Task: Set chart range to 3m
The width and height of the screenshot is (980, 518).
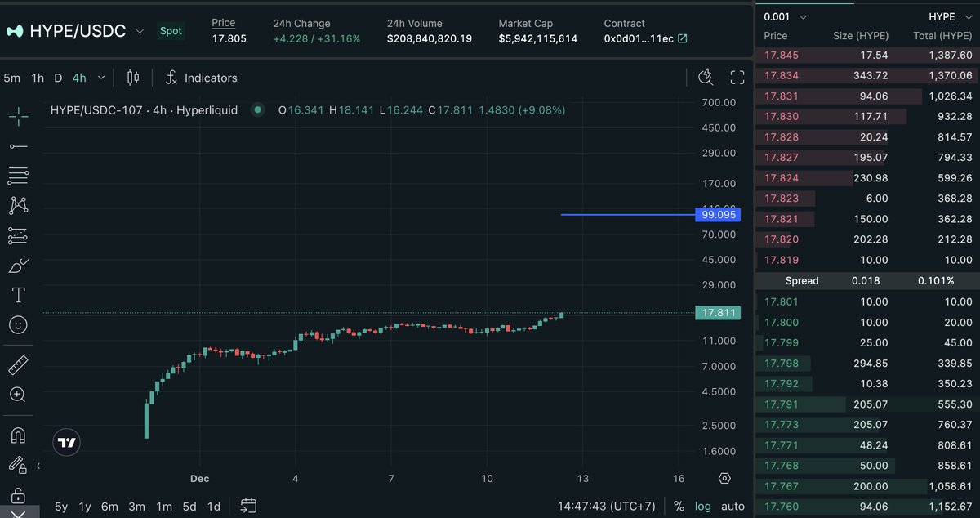Action: (137, 507)
